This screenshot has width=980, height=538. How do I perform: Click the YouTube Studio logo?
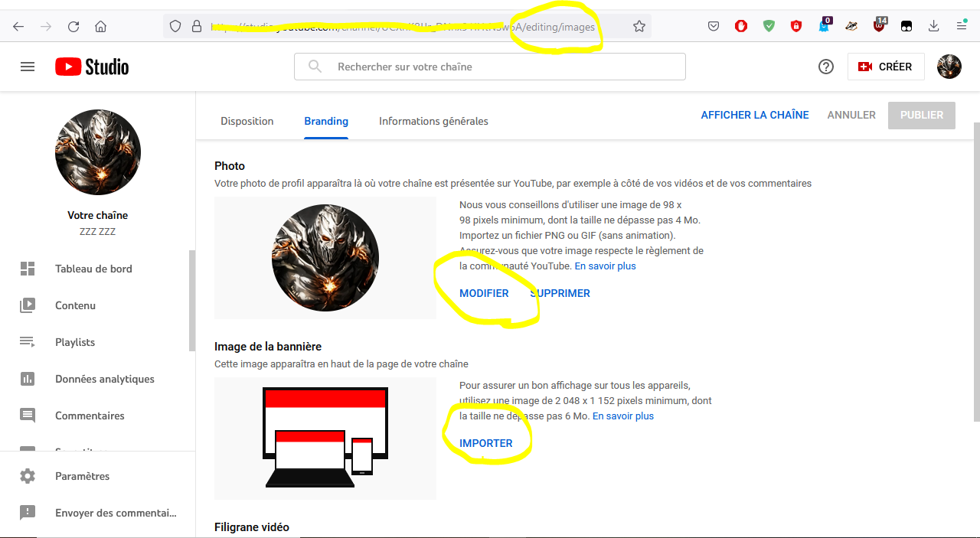pyautogui.click(x=92, y=67)
